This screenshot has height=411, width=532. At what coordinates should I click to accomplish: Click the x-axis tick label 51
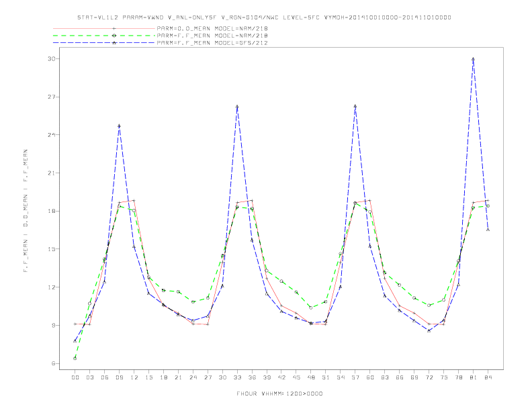pyautogui.click(x=326, y=377)
